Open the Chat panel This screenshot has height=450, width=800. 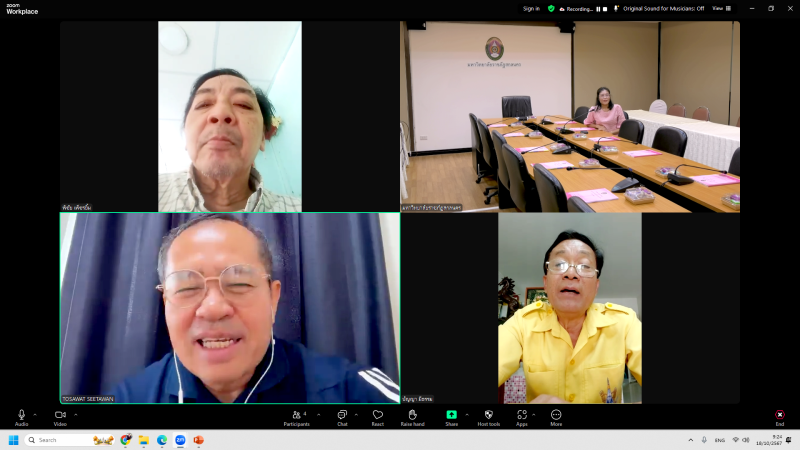click(x=342, y=415)
